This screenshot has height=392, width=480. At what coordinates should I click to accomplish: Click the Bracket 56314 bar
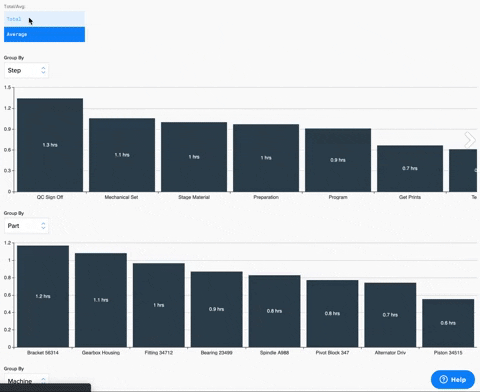tap(43, 296)
